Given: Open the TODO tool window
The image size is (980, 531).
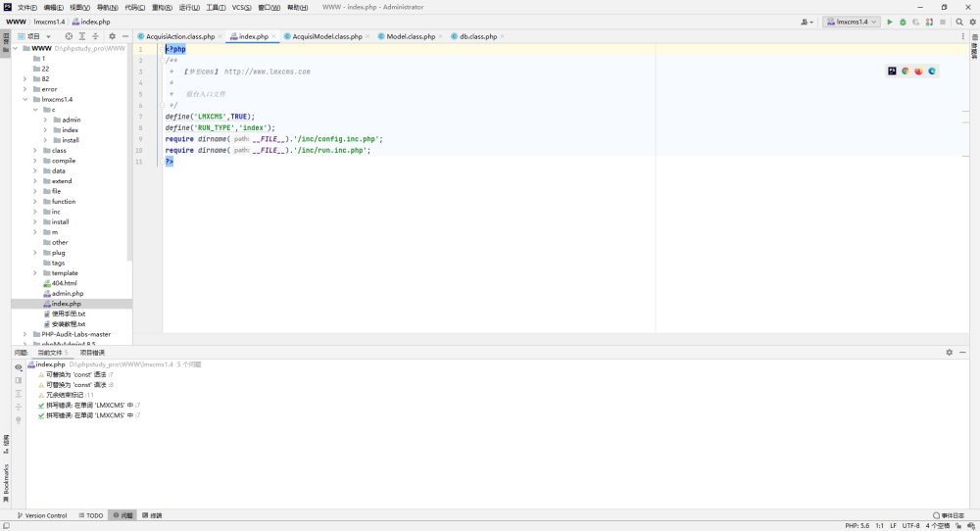Looking at the screenshot, I should click(x=91, y=515).
